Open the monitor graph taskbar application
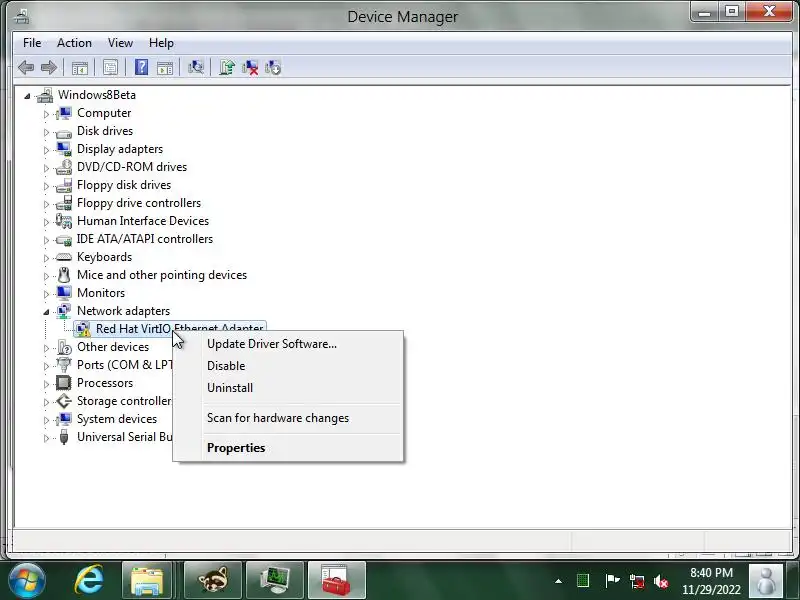 click(x=275, y=580)
